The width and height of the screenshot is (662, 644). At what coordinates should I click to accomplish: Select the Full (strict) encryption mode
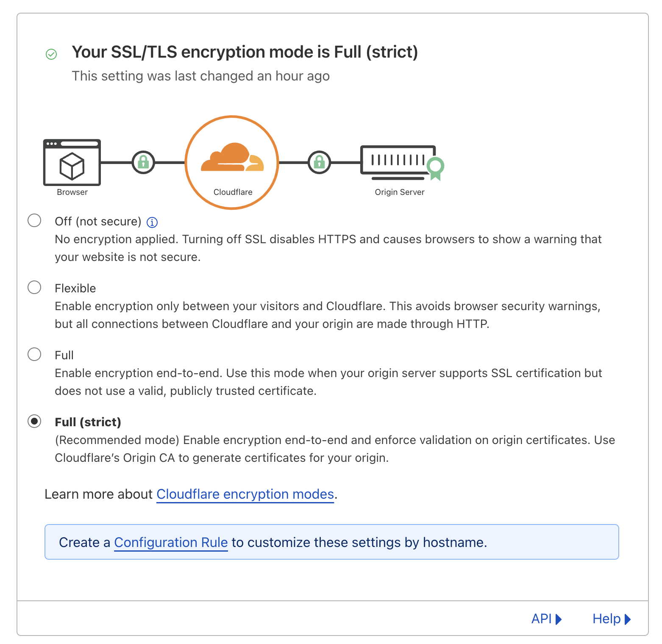(x=34, y=421)
